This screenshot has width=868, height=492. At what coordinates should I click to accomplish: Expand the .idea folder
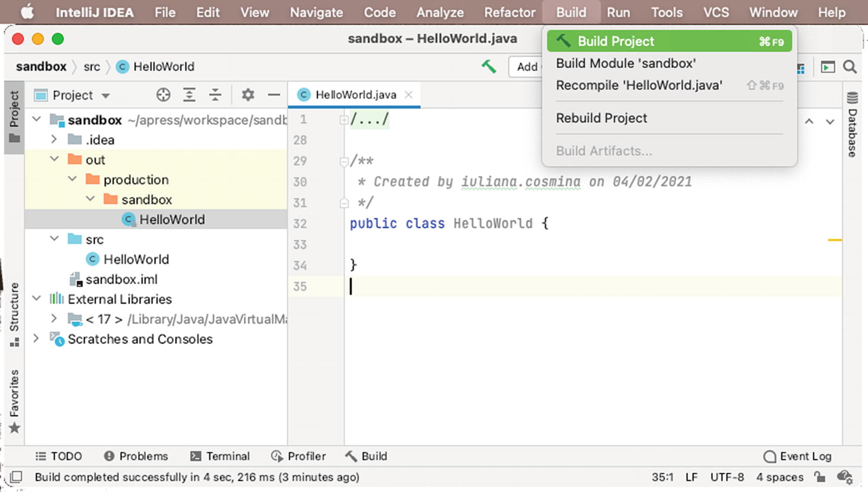coord(54,139)
